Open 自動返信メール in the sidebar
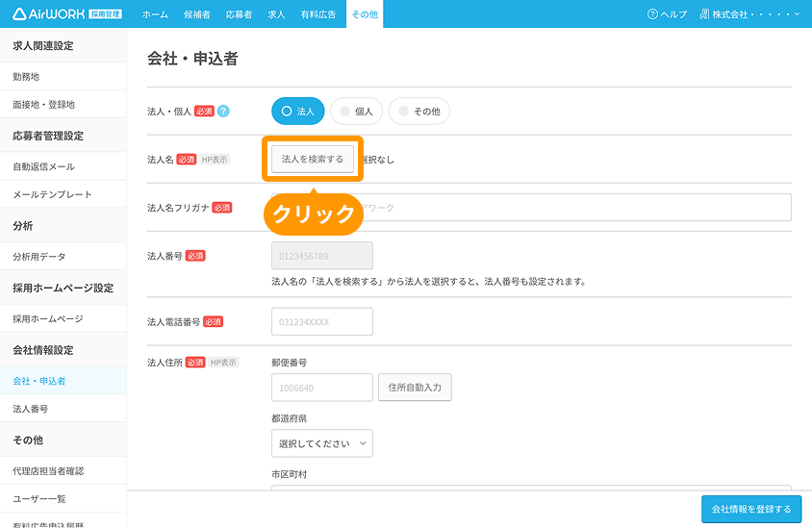Image resolution: width=812 pixels, height=528 pixels. pos(63,166)
